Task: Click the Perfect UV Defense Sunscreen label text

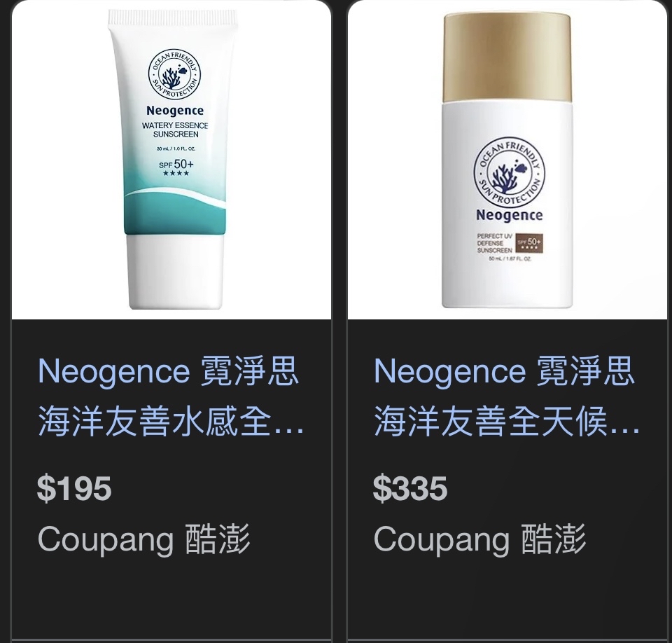Action: [x=495, y=243]
